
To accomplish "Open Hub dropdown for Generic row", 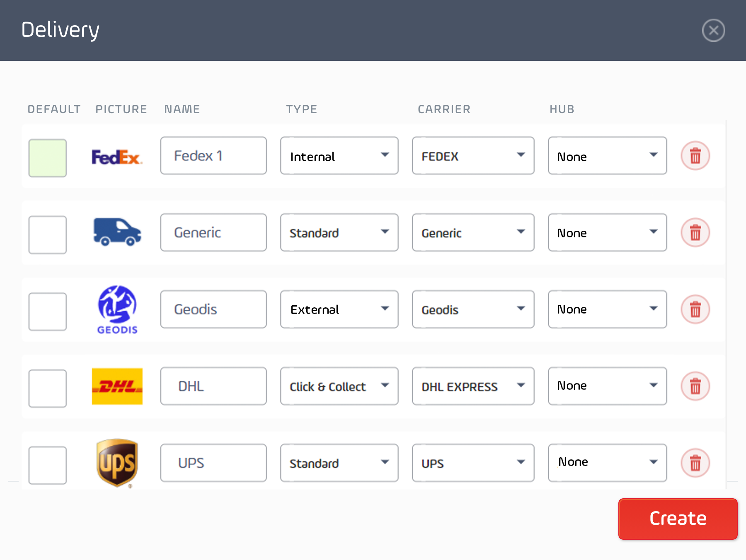I will click(607, 232).
